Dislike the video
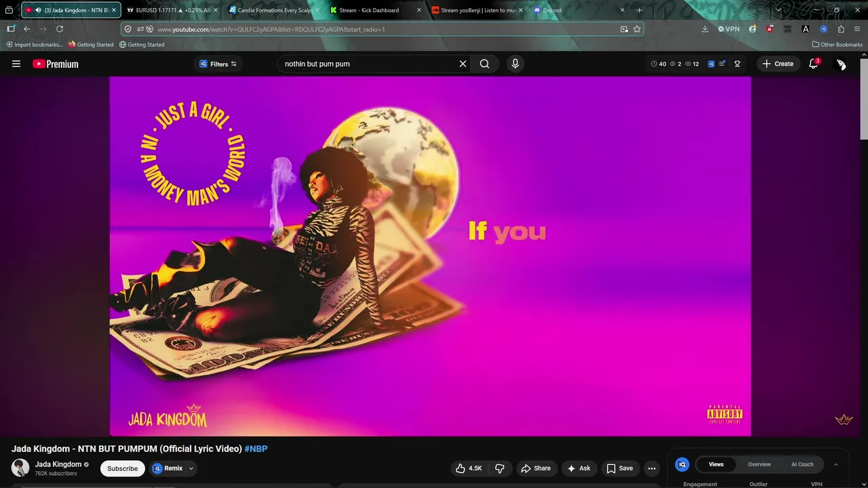The width and height of the screenshot is (868, 488). point(500,468)
